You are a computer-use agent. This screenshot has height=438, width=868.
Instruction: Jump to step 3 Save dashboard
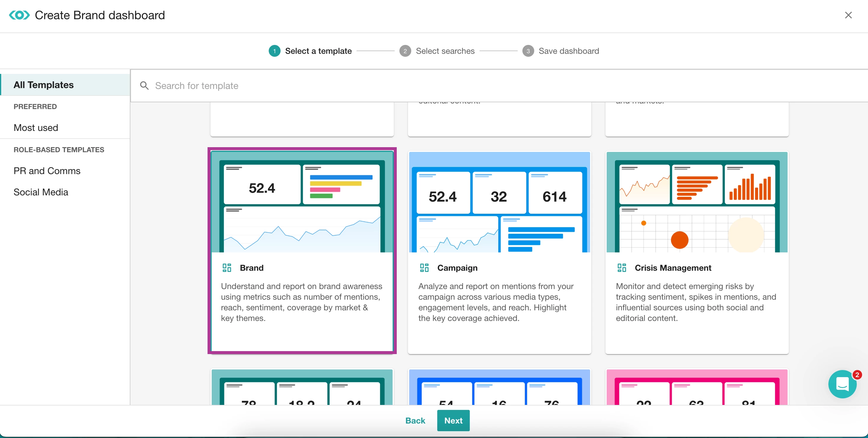(569, 51)
